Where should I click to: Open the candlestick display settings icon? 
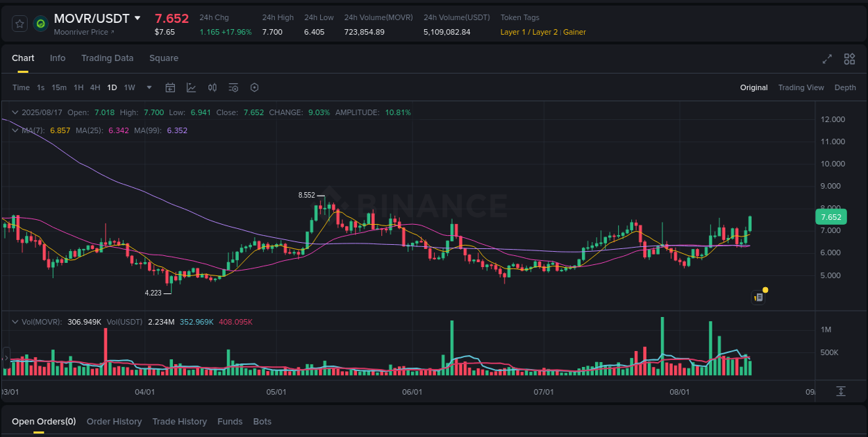click(x=212, y=87)
